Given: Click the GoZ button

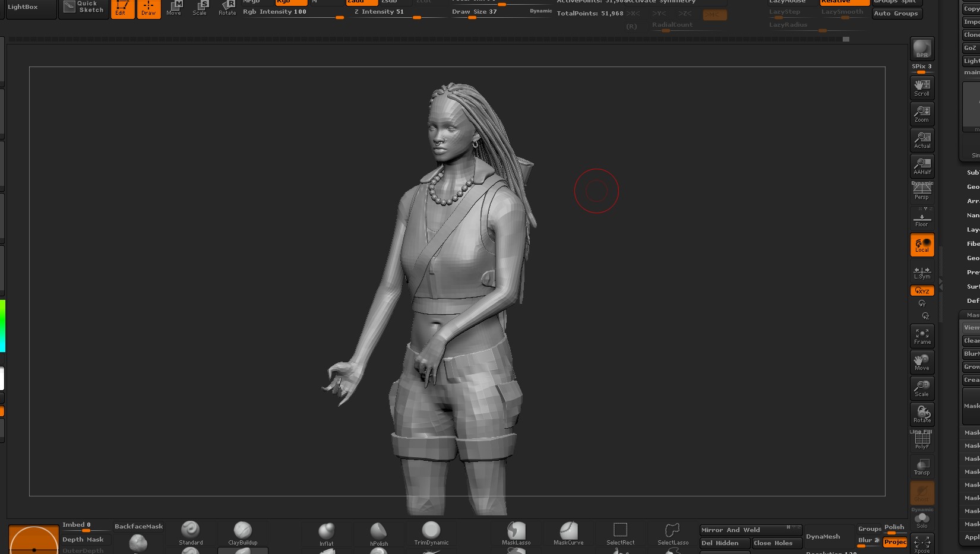Looking at the screenshot, I should pyautogui.click(x=970, y=48).
